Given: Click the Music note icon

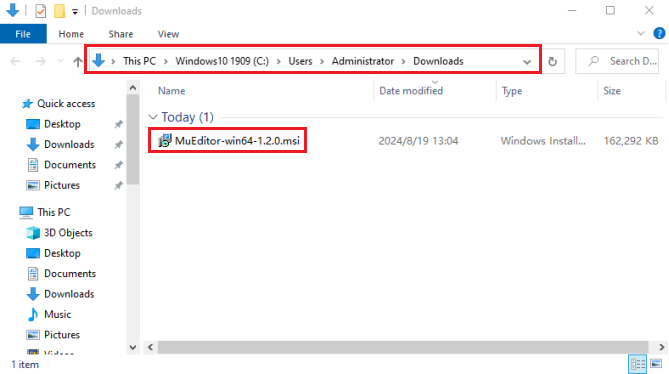Looking at the screenshot, I should 32,315.
